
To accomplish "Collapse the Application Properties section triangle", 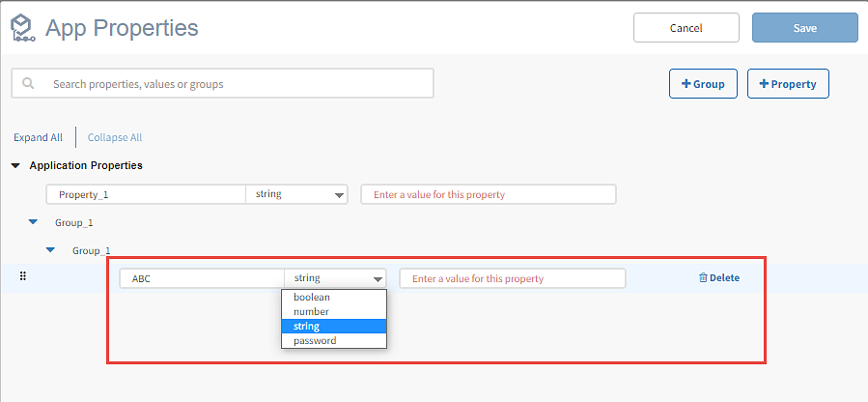I will coord(15,165).
